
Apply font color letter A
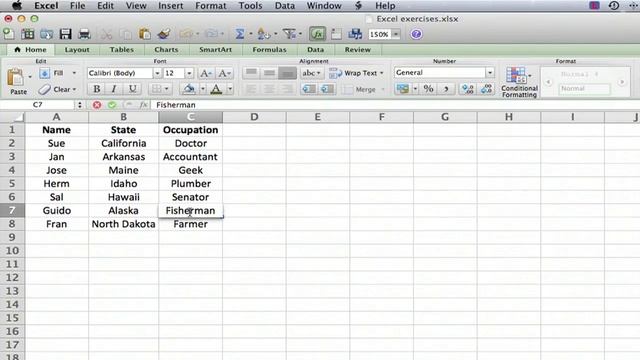point(216,89)
